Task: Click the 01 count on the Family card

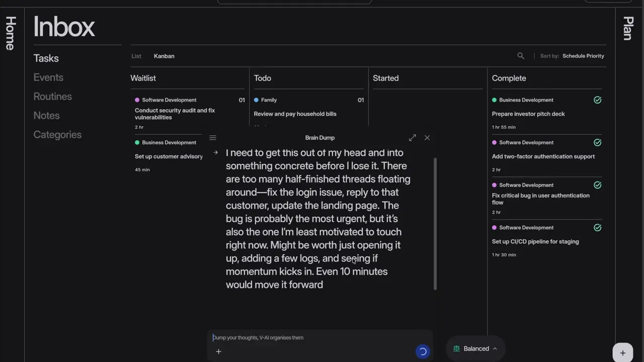Action: 360,100
